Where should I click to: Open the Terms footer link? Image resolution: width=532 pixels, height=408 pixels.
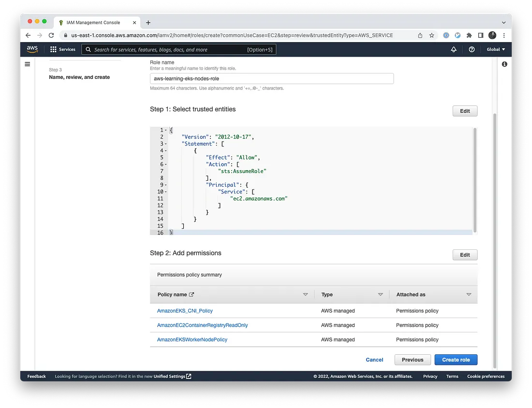(x=452, y=377)
